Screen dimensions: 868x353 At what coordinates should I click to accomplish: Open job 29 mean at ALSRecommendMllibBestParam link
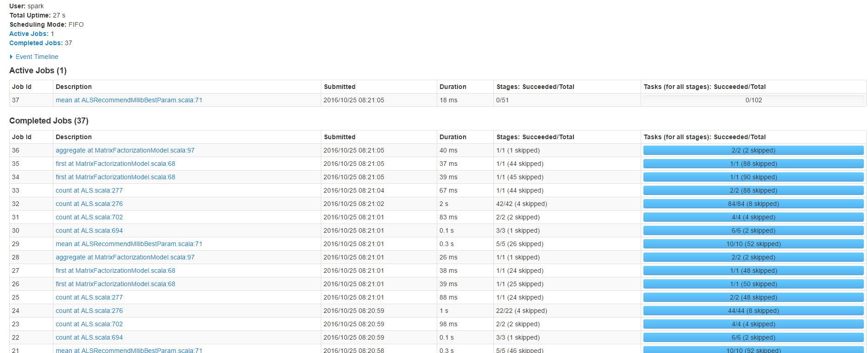click(129, 244)
